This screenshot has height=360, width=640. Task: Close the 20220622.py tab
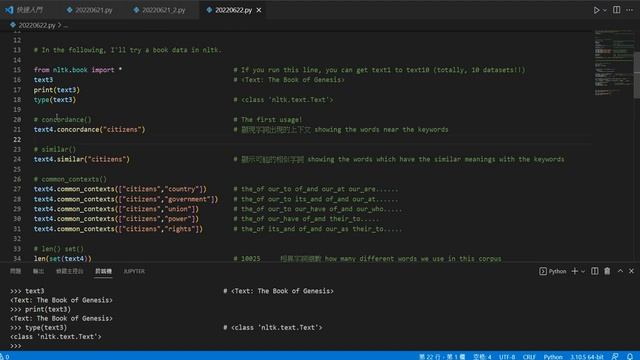(259, 10)
